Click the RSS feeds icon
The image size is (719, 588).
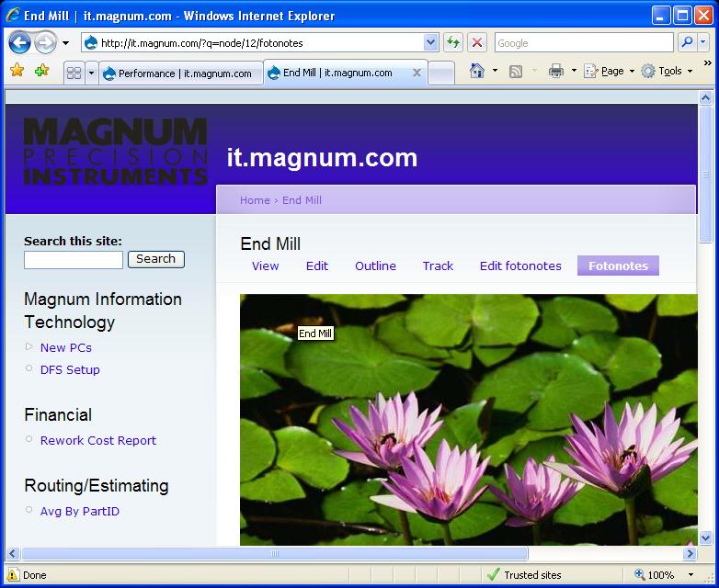tap(516, 71)
